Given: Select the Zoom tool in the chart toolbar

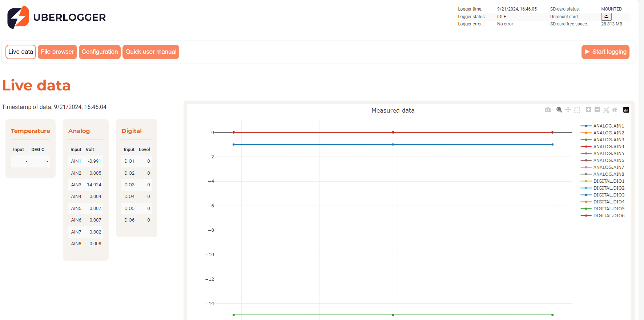Looking at the screenshot, I should pyautogui.click(x=559, y=110).
